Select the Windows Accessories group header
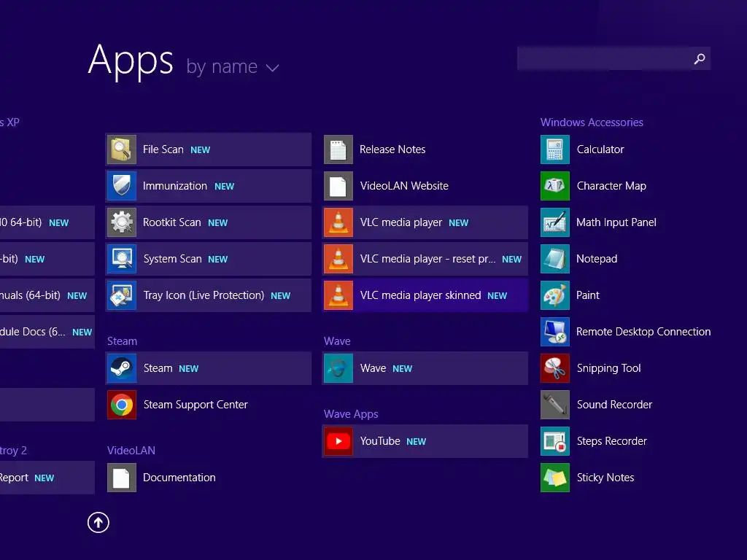Viewport: 747px width, 560px height. coord(592,122)
